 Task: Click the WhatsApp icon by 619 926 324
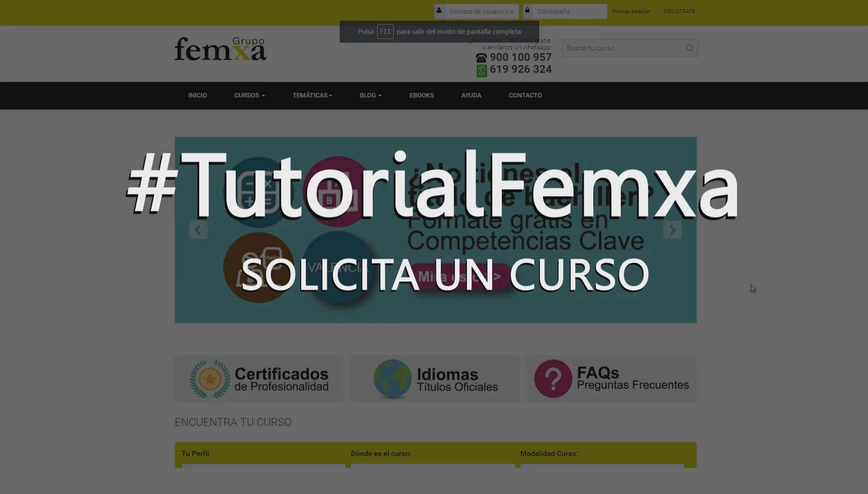pos(482,70)
